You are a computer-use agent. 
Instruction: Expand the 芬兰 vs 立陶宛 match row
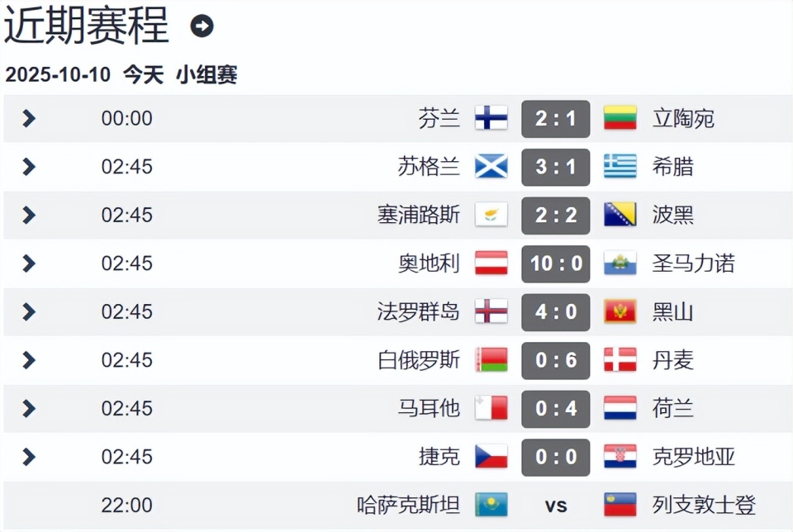(29, 119)
